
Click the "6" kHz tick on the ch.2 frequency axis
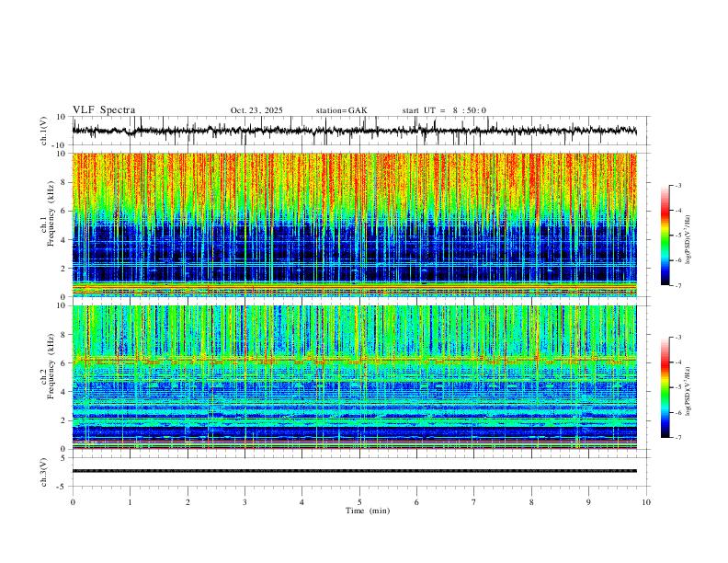pyautogui.click(x=64, y=362)
